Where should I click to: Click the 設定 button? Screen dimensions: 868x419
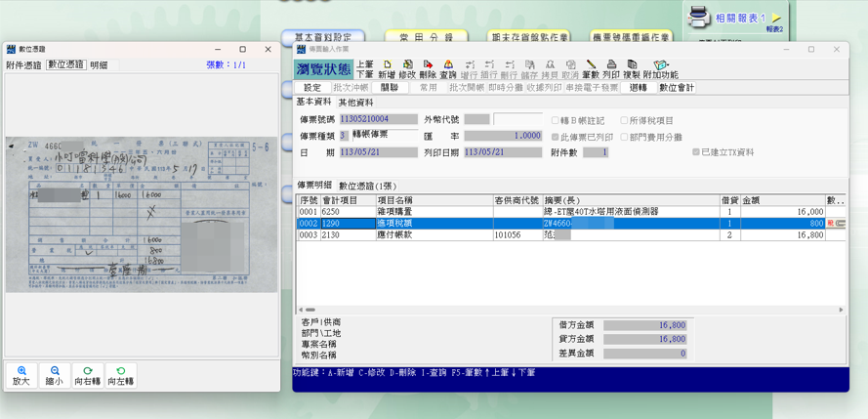312,88
